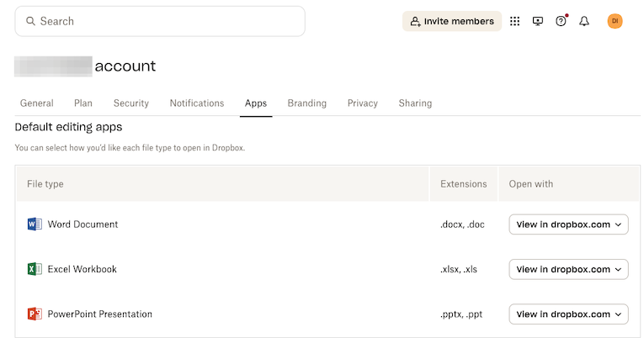644x343 pixels.
Task: Click the Invite members button
Action: click(452, 21)
